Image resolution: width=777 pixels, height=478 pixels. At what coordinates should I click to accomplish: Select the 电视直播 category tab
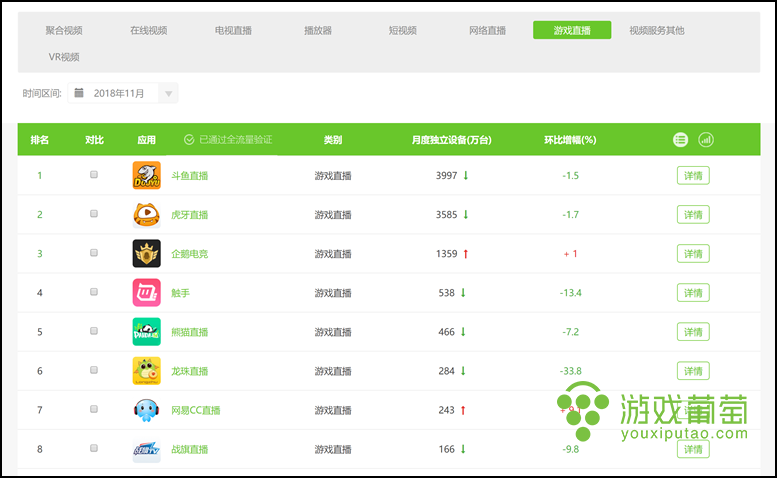[233, 30]
